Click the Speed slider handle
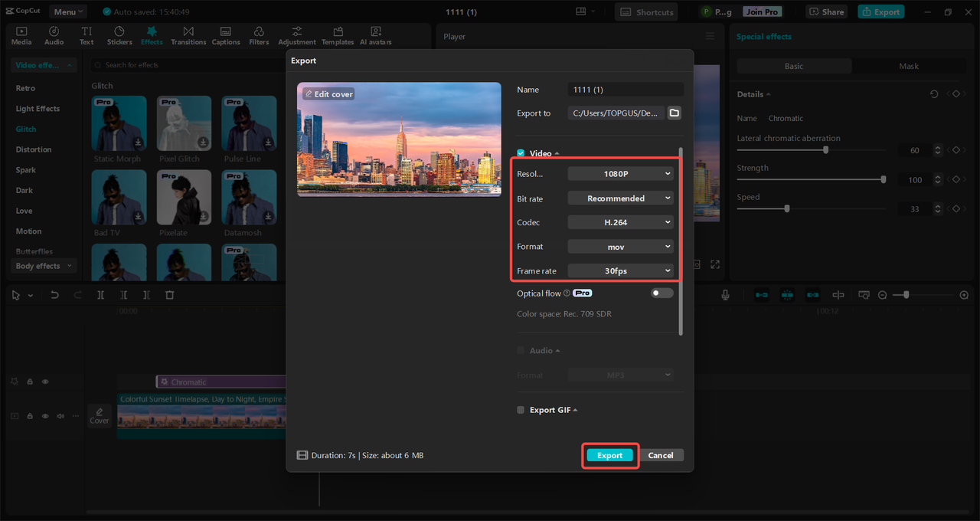Screen dimensions: 980x521 click(786, 208)
